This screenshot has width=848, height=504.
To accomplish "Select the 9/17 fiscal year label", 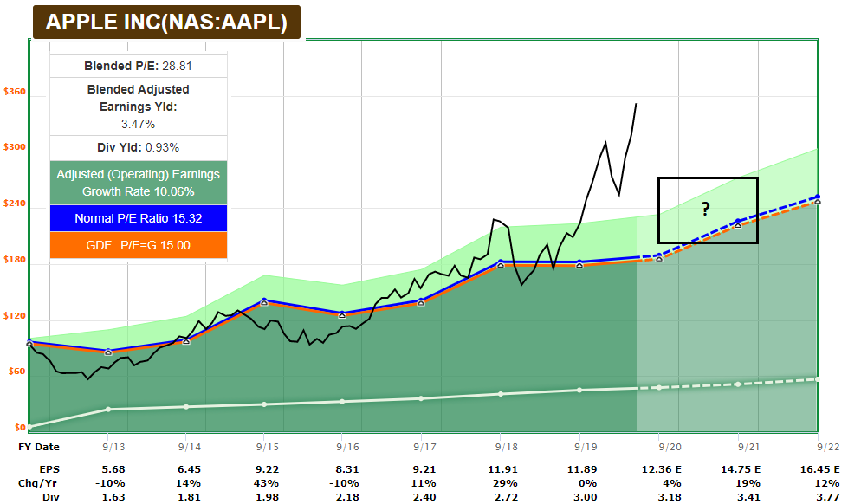I will pyautogui.click(x=425, y=447).
